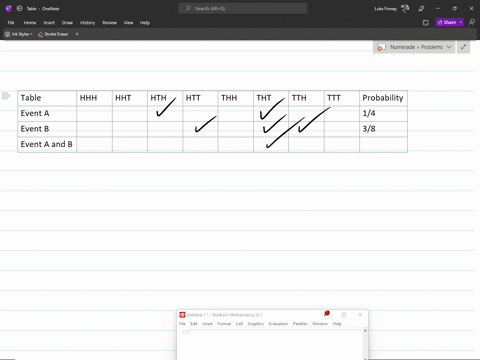480x360 pixels.
Task: Open the Numerade > Problems notebook dropdown
Action: click(x=414, y=47)
